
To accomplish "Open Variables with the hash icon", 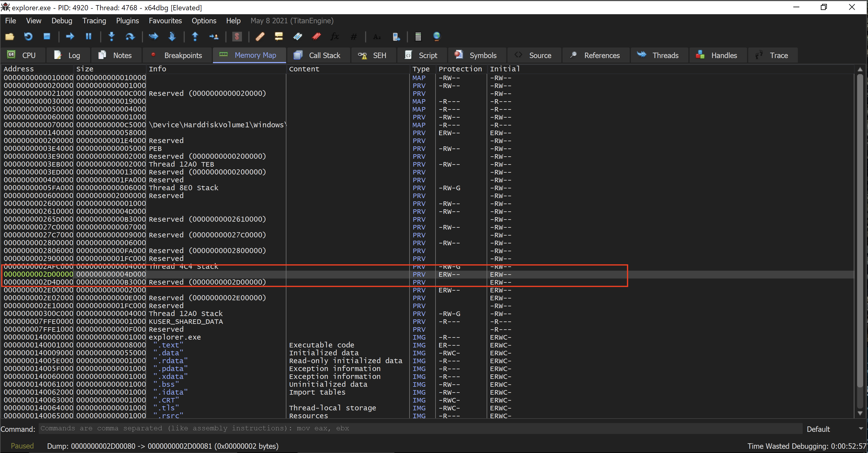I will tap(354, 36).
